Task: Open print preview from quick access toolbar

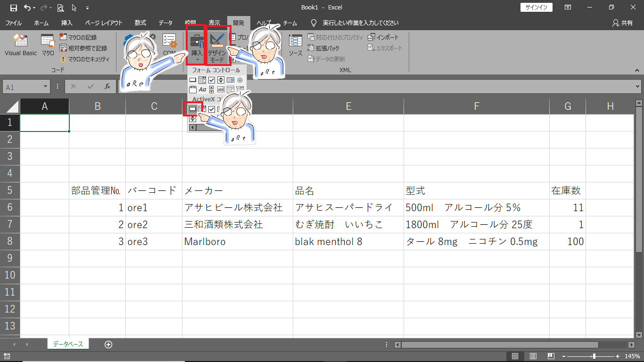Action: (60, 8)
